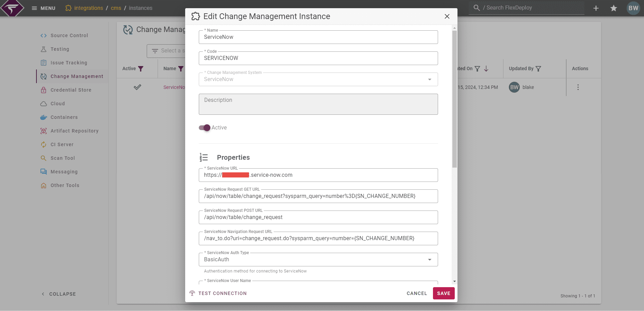Viewport: 644px width, 311px height.
Task: Open the hamburger MENU button
Action: click(43, 8)
